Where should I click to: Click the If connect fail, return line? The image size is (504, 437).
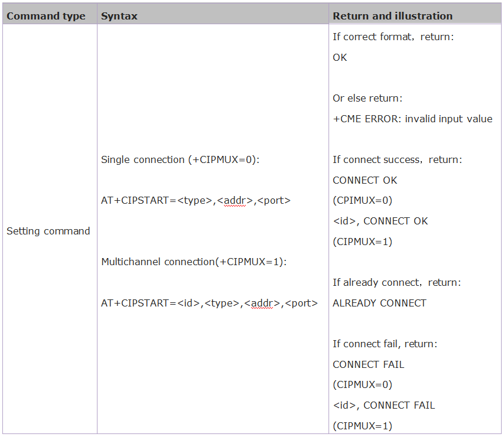tap(385, 344)
